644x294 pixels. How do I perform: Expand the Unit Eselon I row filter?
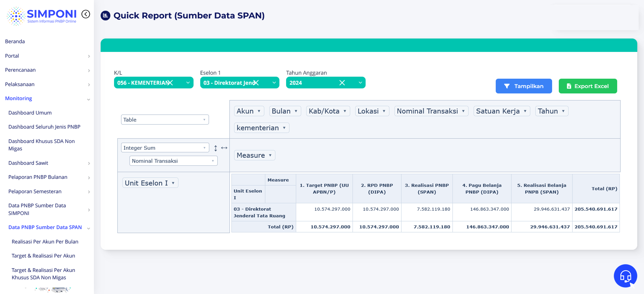click(173, 183)
